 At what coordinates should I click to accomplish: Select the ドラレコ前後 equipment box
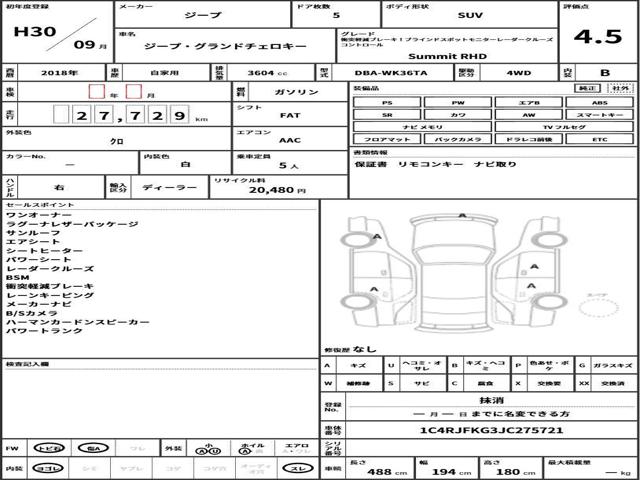(529, 139)
